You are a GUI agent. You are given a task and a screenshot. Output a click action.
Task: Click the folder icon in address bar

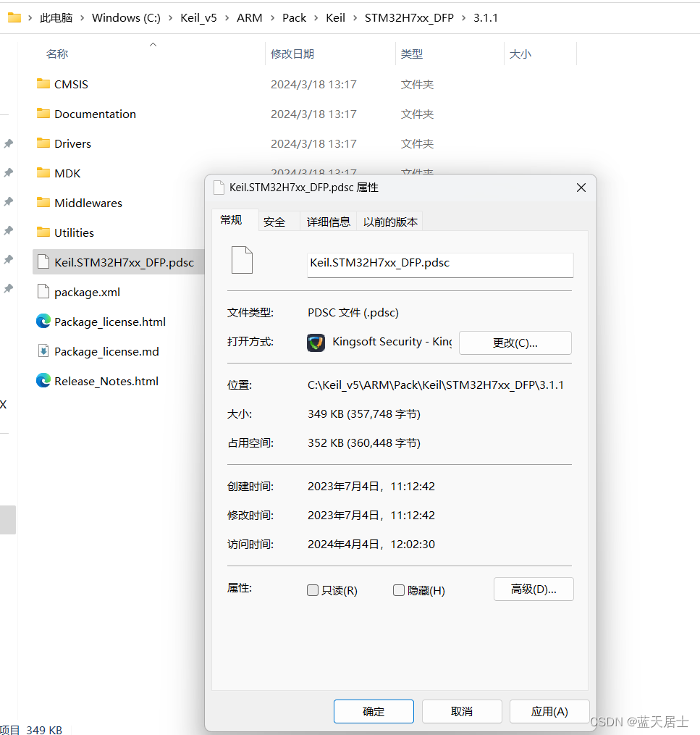pyautogui.click(x=14, y=18)
